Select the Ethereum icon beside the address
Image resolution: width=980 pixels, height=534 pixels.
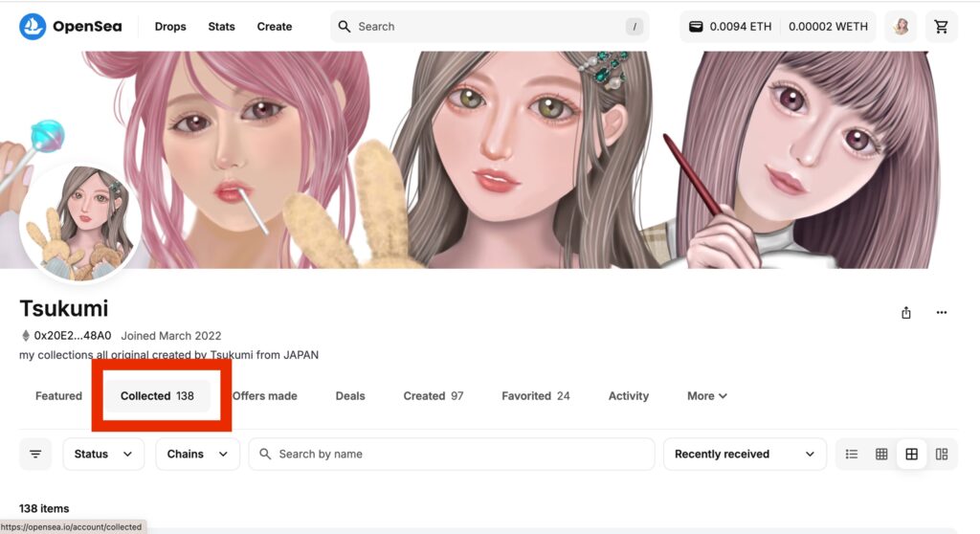(x=26, y=336)
